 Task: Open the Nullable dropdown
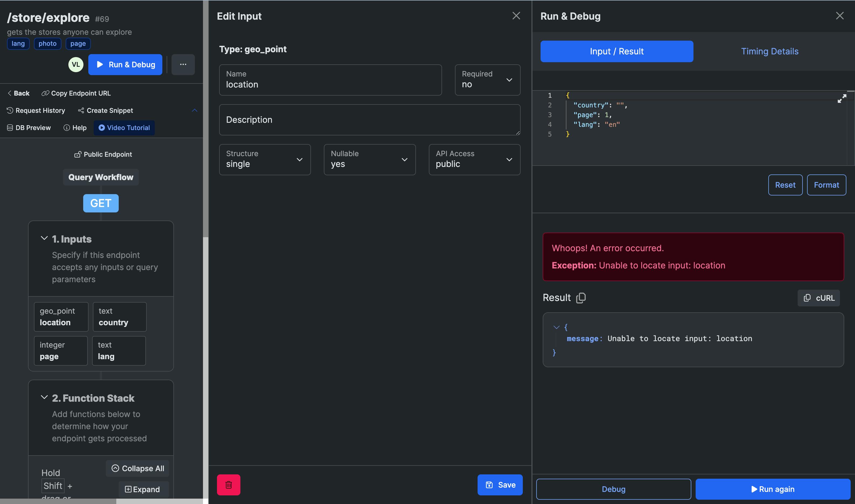pyautogui.click(x=369, y=160)
